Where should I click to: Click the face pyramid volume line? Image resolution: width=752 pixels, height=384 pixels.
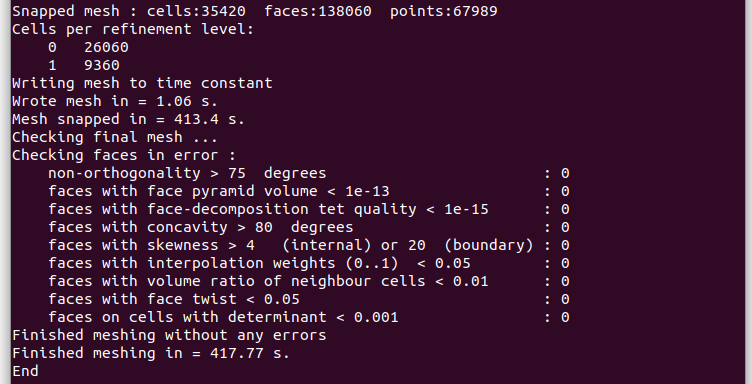pyautogui.click(x=308, y=191)
